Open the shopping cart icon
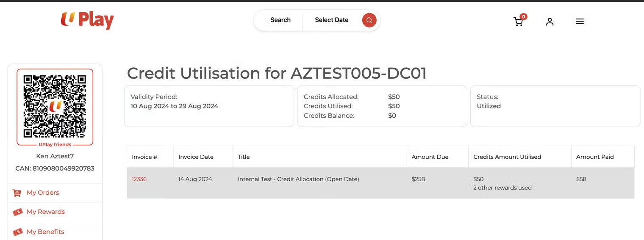Image resolution: width=644 pixels, height=240 pixels. (519, 21)
